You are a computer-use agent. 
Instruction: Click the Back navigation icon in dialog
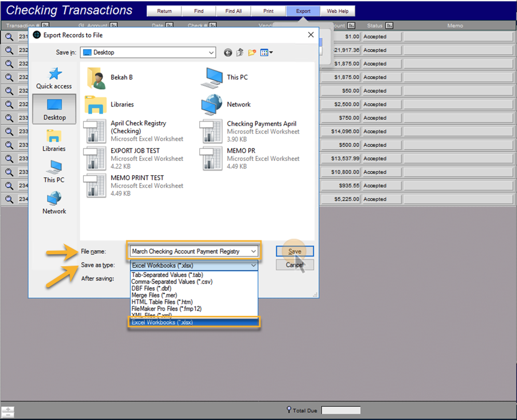228,53
